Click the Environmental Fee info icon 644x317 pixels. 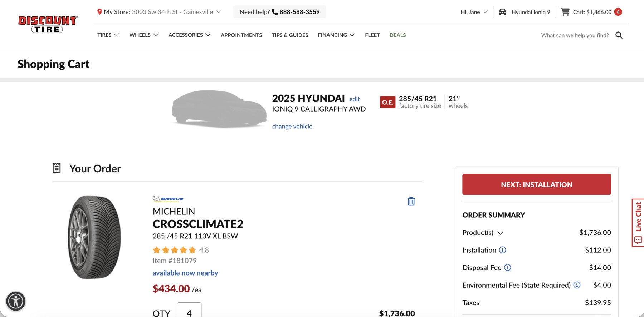[x=577, y=285]
